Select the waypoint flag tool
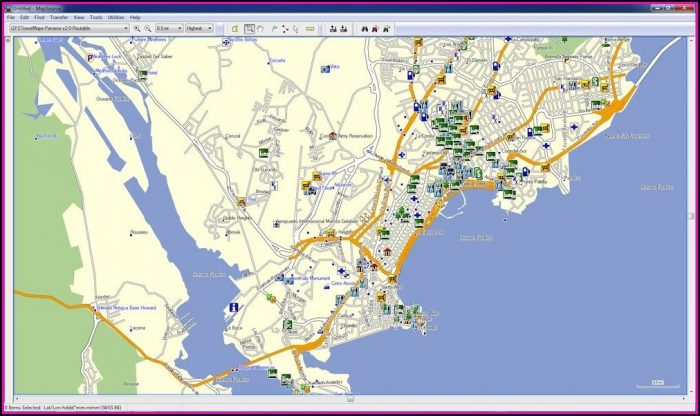Image resolution: width=700 pixels, height=416 pixels. pos(275,29)
